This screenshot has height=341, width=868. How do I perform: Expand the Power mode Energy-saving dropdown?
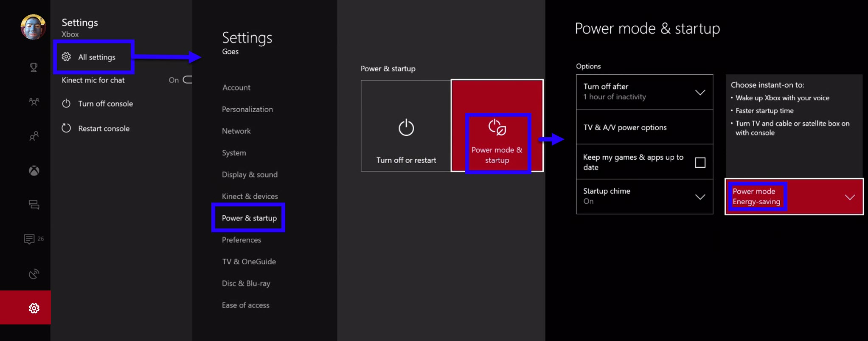[x=849, y=197]
